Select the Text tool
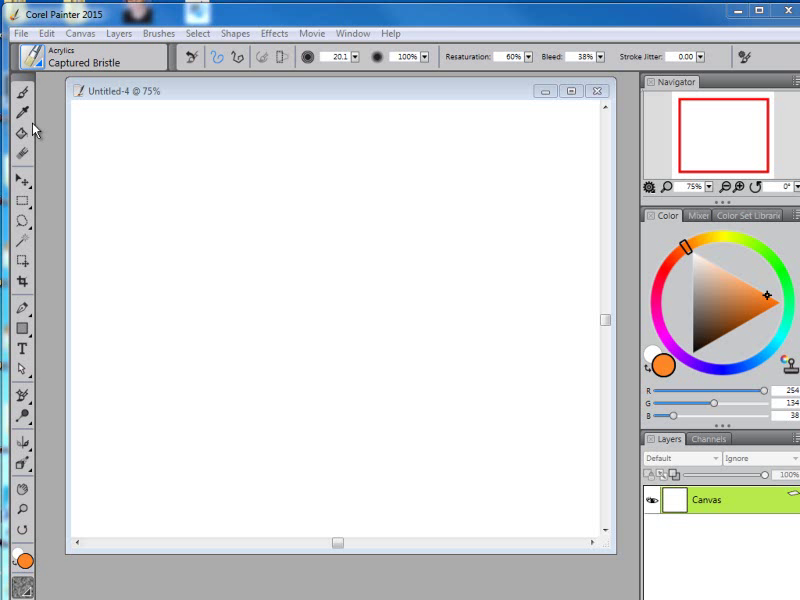This screenshot has height=600, width=800. click(x=22, y=347)
